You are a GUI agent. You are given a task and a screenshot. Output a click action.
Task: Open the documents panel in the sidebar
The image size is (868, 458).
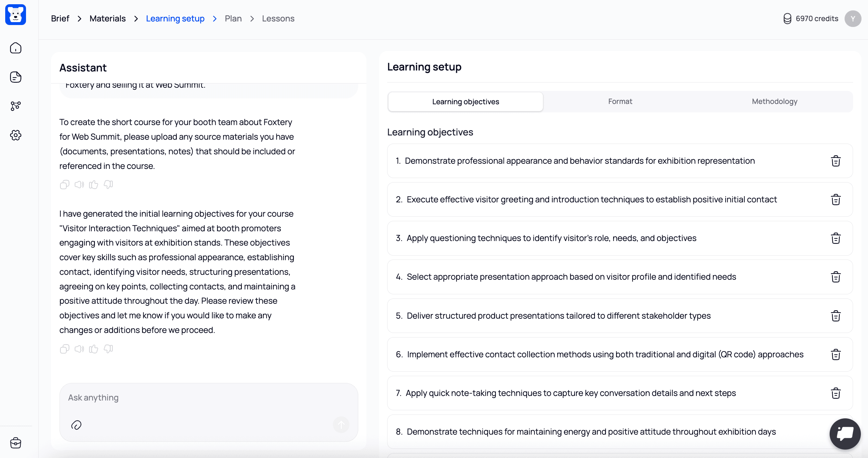click(16, 77)
